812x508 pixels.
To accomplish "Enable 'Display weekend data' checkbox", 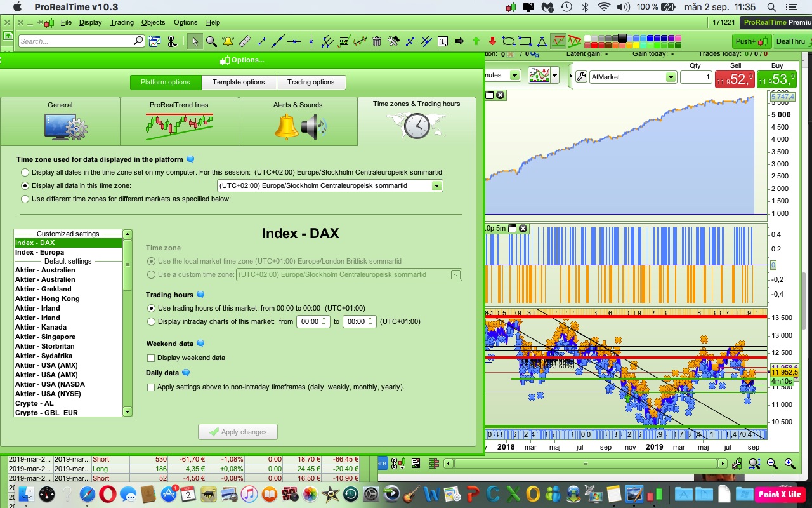I will [x=151, y=358].
